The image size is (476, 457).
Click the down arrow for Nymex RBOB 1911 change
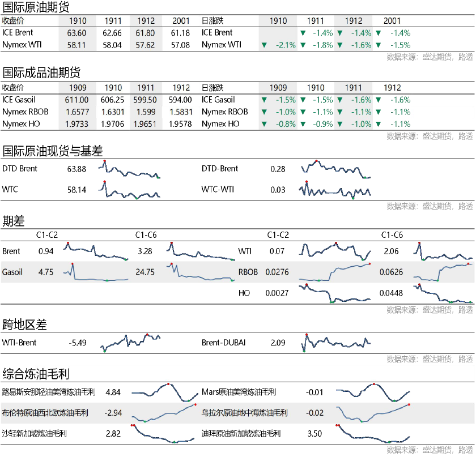tap(339, 112)
